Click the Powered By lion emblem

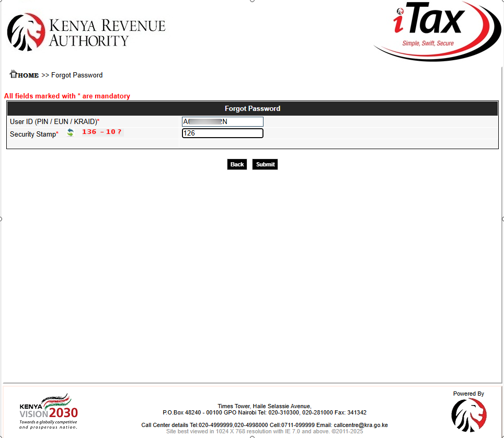[x=468, y=415]
